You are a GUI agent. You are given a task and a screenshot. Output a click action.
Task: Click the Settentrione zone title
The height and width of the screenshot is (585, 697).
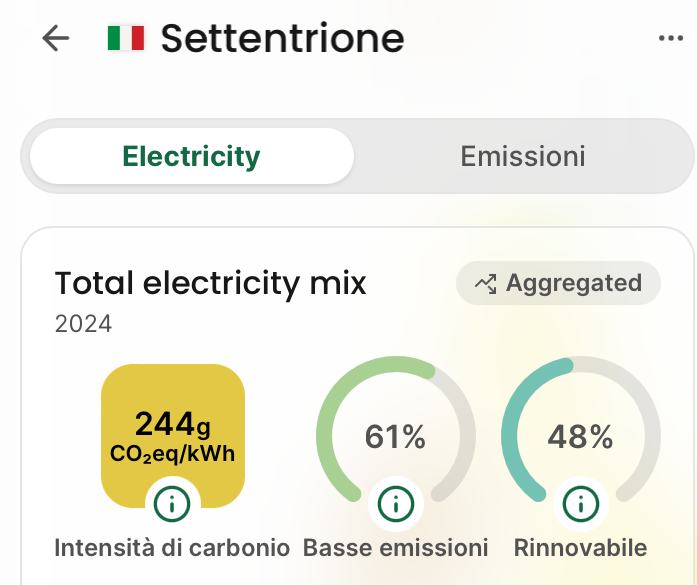282,38
